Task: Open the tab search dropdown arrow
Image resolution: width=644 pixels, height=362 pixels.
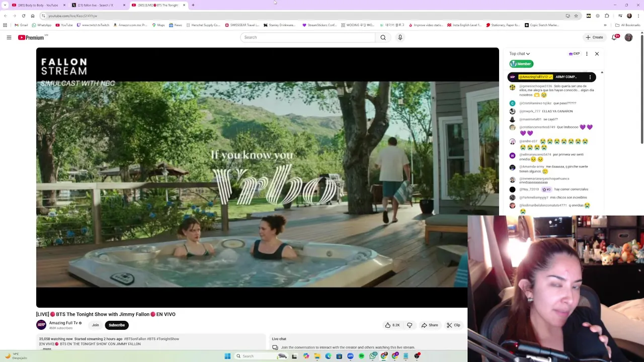Action: (x=5, y=5)
